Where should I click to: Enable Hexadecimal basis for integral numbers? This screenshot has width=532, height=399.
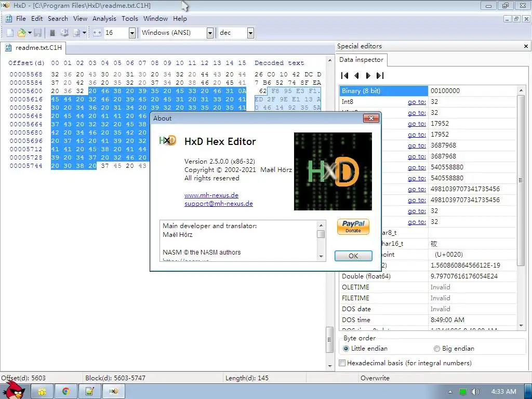coord(405,363)
